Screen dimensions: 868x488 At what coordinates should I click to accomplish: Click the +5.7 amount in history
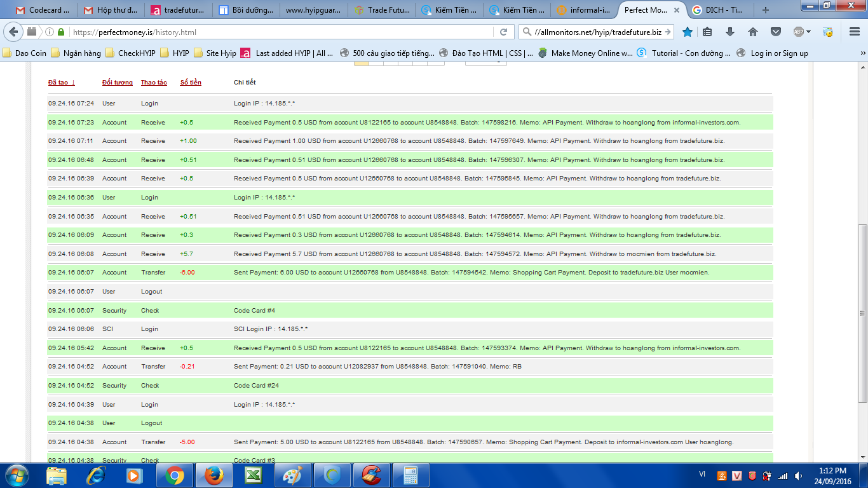(186, 254)
